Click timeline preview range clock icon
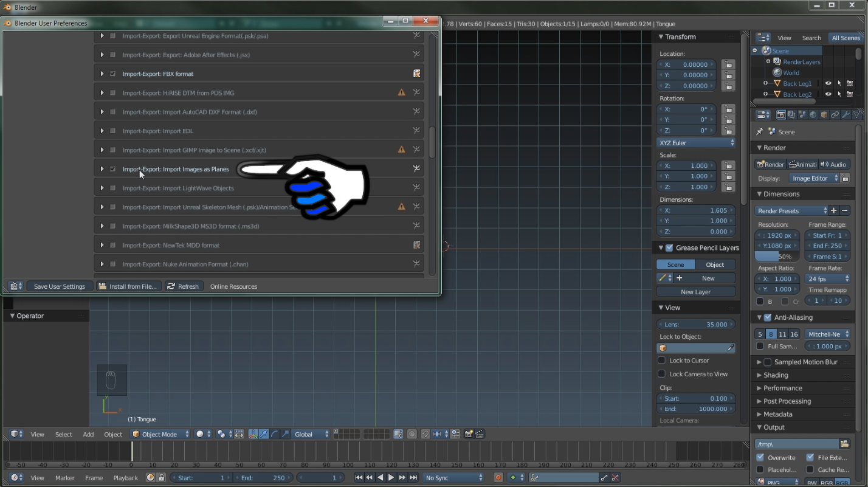868x487 pixels. click(150, 478)
